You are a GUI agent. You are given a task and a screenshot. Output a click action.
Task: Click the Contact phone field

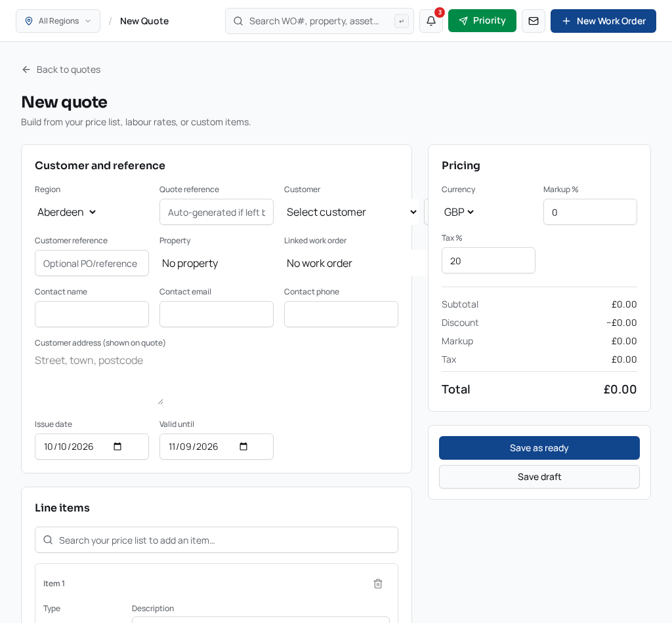[341, 314]
